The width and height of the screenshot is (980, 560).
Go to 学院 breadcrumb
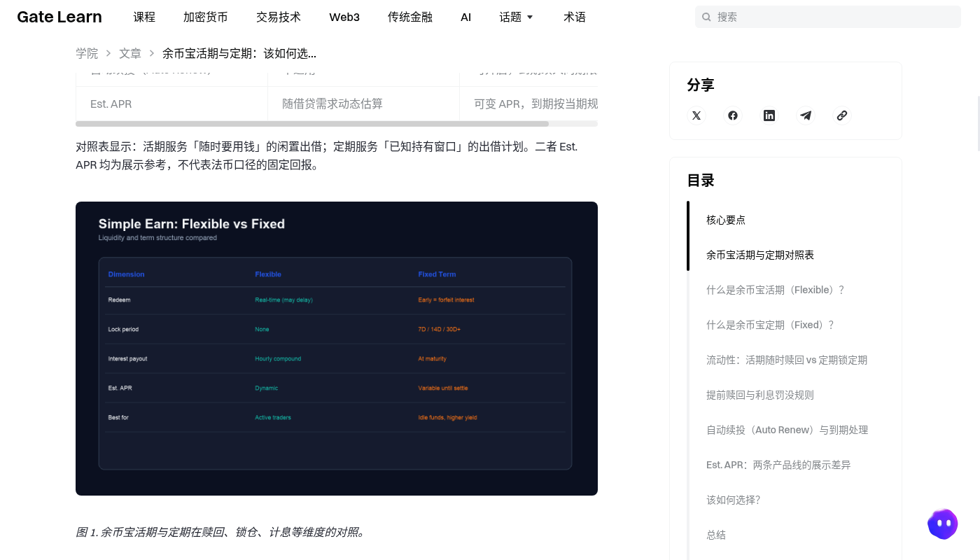point(87,53)
